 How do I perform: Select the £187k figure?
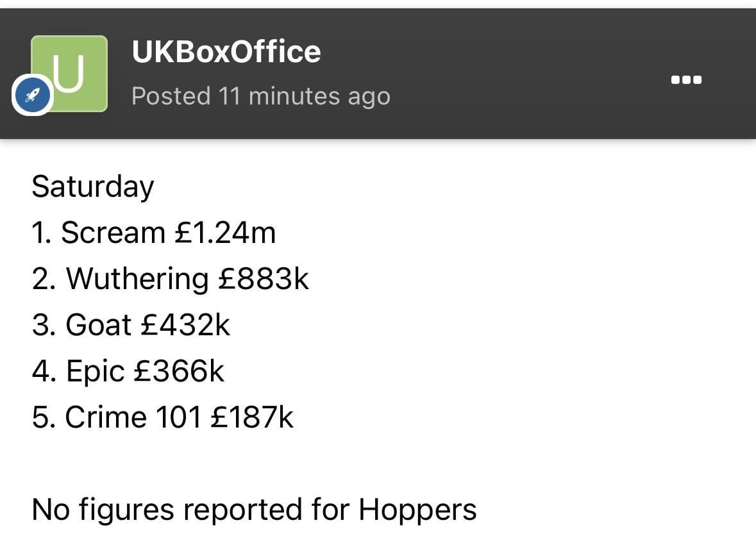pyautogui.click(x=252, y=417)
